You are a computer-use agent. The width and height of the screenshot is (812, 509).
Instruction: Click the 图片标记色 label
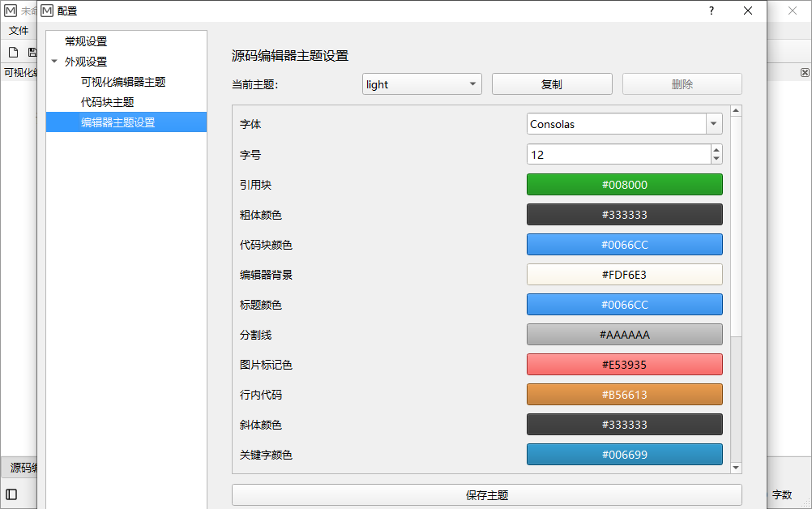pos(266,365)
